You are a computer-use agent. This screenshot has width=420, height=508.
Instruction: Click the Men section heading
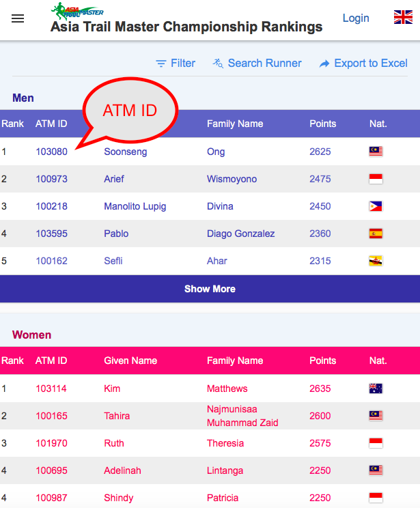pyautogui.click(x=23, y=98)
